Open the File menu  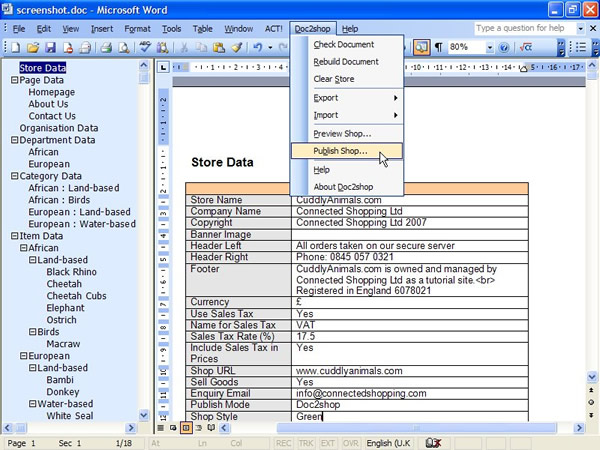click(19, 29)
